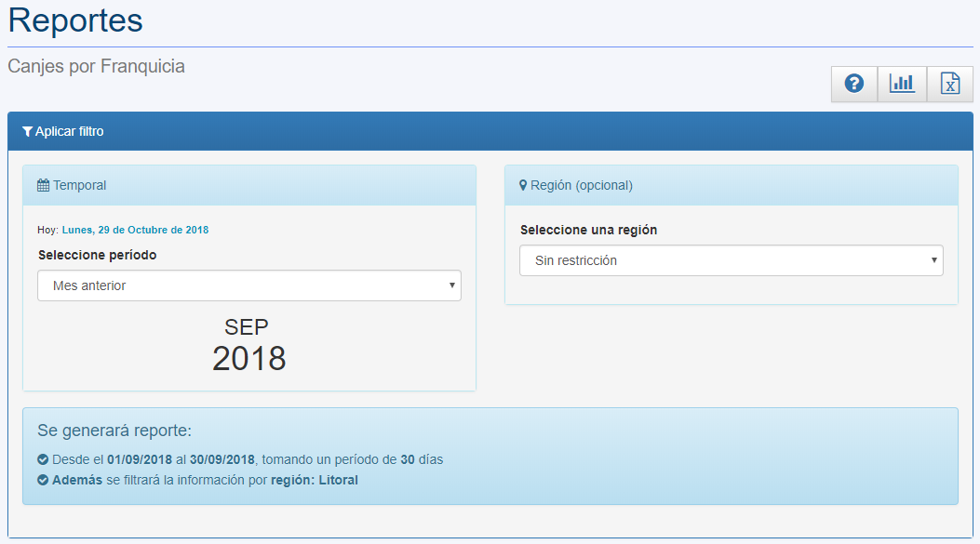Viewport: 980px width, 544px height.
Task: Open the 'Sin restricción' region dropdown
Action: (731, 260)
